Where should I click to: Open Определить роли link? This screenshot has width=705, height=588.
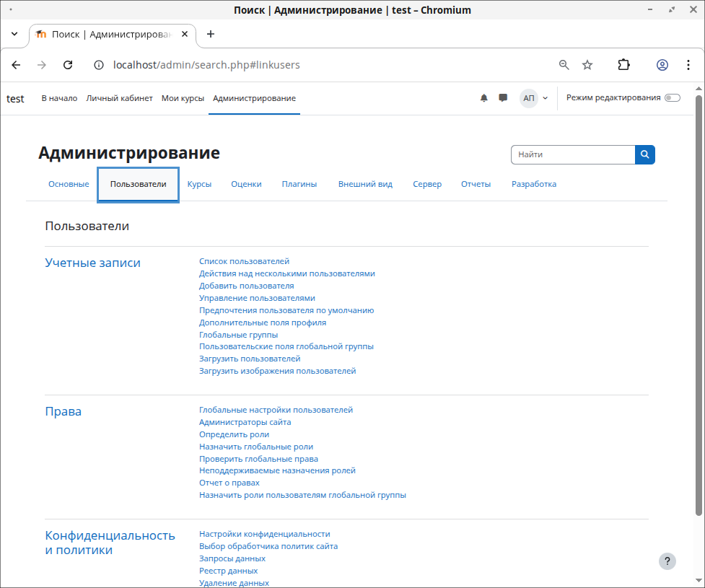point(234,434)
